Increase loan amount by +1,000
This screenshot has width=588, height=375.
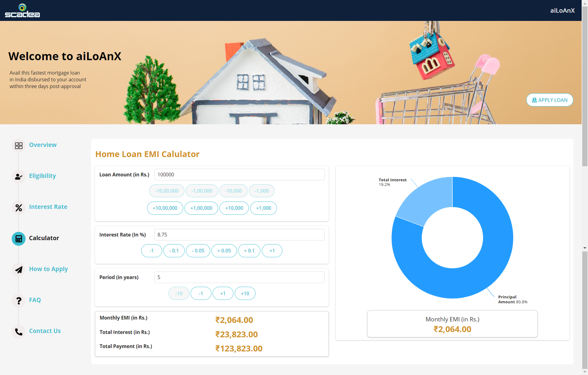[264, 208]
